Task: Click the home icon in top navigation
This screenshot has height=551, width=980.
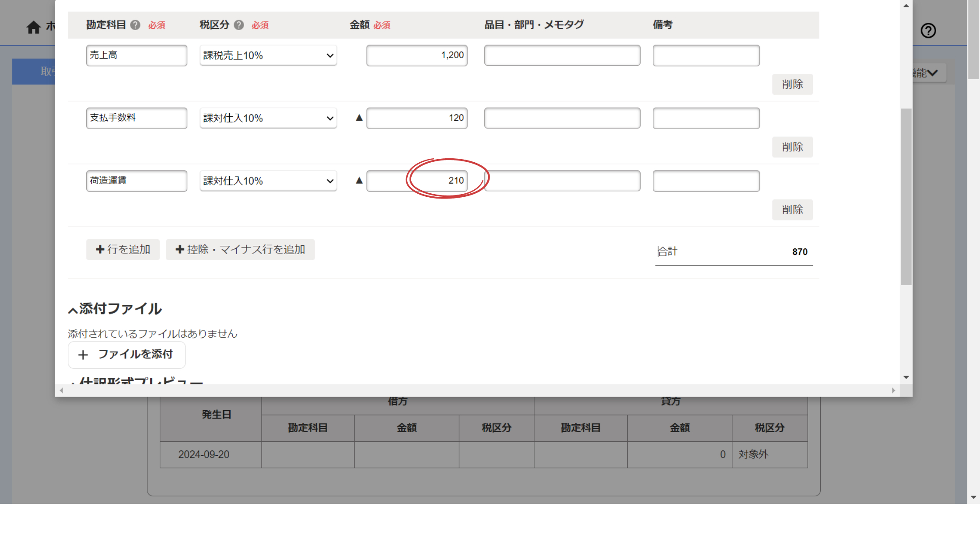Action: point(33,27)
